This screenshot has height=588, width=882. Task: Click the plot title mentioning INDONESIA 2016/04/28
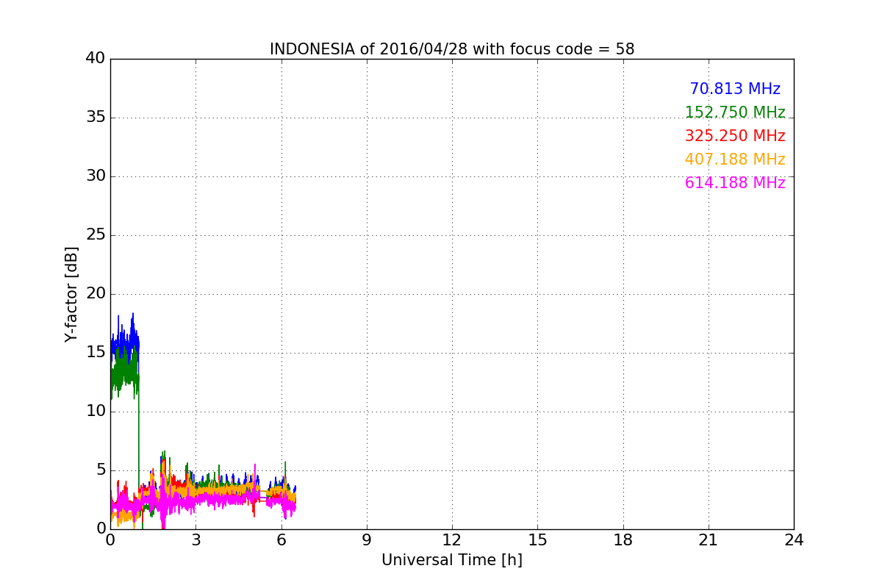coord(452,49)
